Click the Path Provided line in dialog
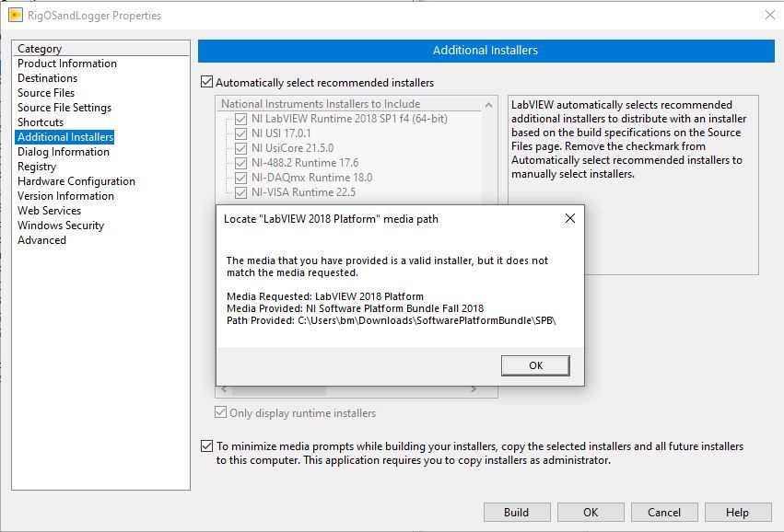The image size is (784, 532). coord(391,320)
